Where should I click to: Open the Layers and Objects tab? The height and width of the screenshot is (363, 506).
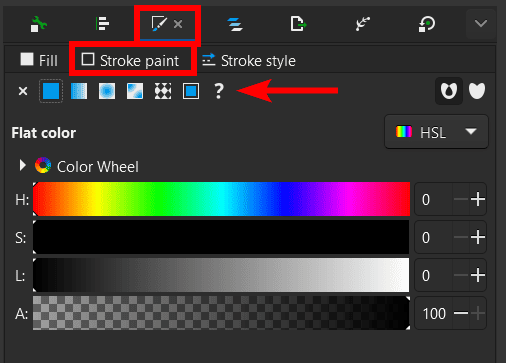(x=235, y=24)
